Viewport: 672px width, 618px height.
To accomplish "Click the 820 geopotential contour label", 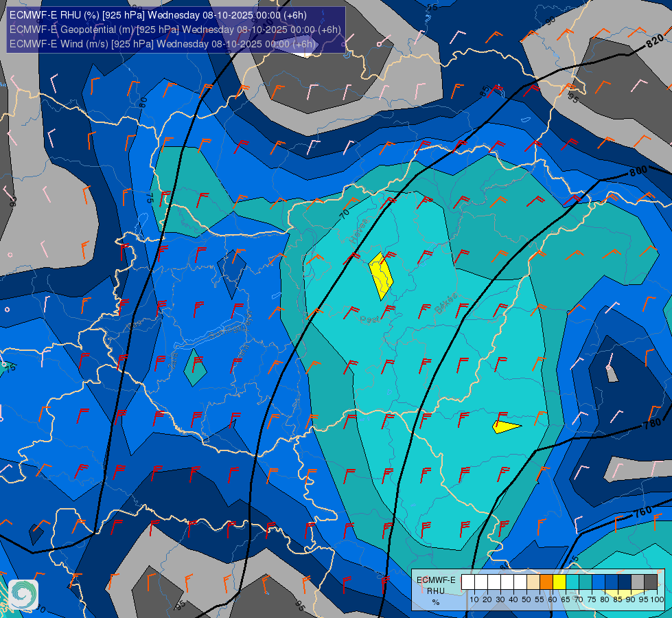I will 655,42.
